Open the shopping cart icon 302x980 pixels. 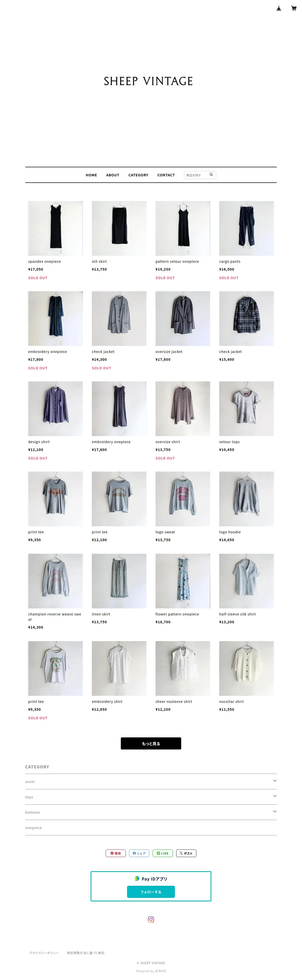coord(294,8)
